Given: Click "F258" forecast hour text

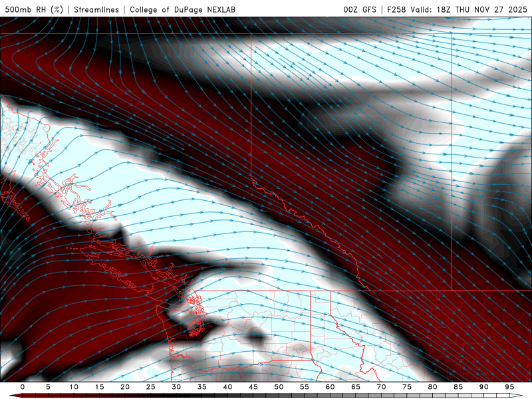Looking at the screenshot, I should (x=396, y=9).
